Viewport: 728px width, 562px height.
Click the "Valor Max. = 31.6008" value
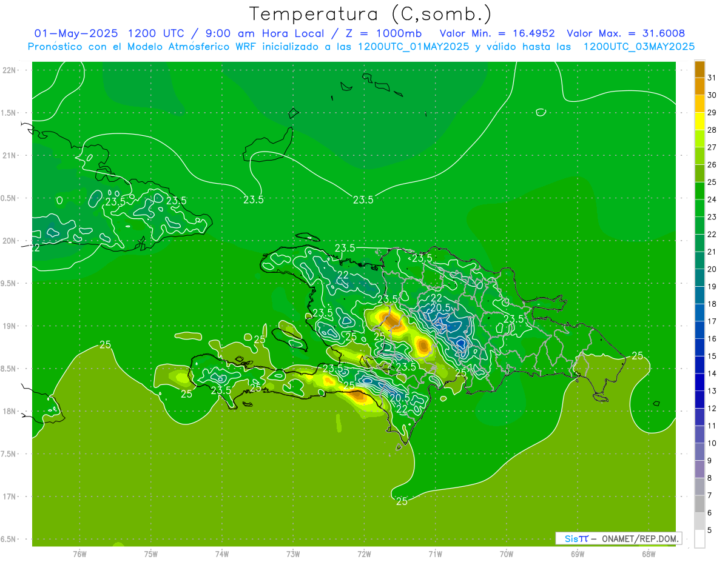point(626,33)
